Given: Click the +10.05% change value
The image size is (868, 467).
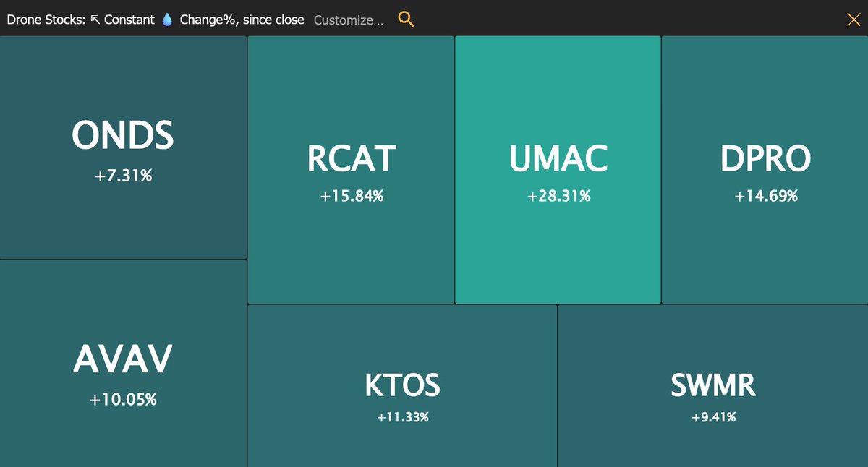Looking at the screenshot, I should point(123,399).
